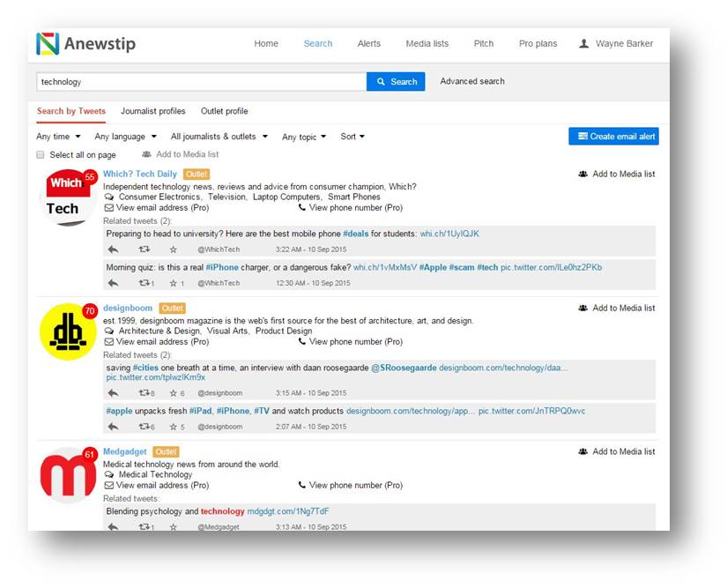The image size is (727, 588).
Task: Expand the Sort dropdown
Action: click(352, 137)
